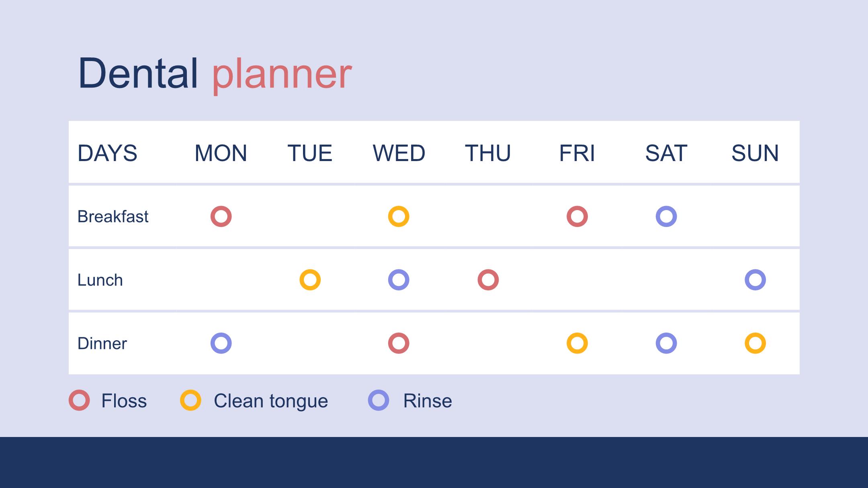Viewport: 868px width, 488px height.
Task: Select the yellow Clean tongue legend circle
Action: [190, 400]
